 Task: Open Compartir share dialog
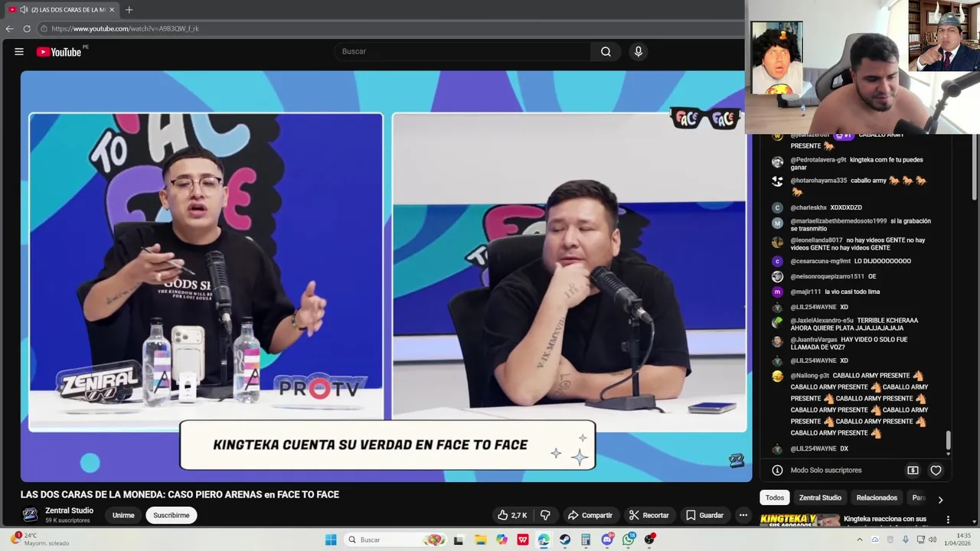(590, 515)
